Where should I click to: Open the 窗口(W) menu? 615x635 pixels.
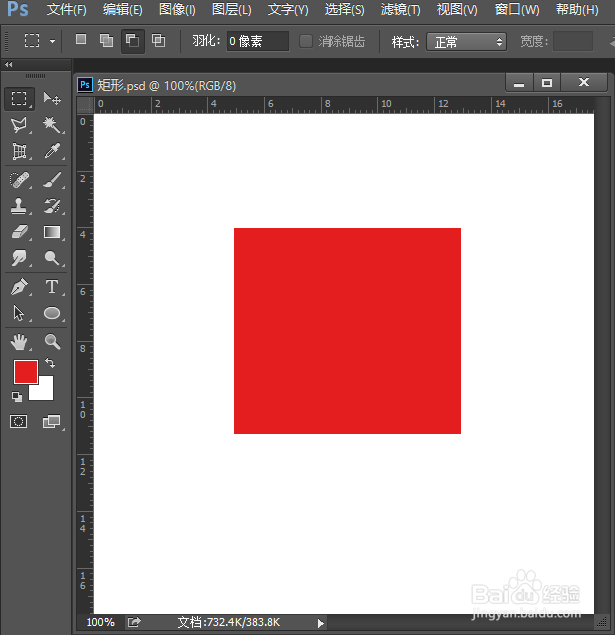pos(517,9)
